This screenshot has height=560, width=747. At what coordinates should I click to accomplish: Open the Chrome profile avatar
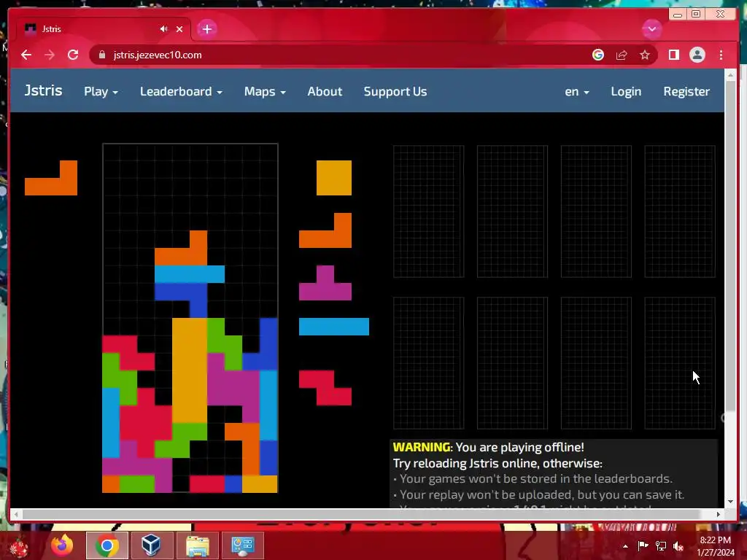coord(697,55)
